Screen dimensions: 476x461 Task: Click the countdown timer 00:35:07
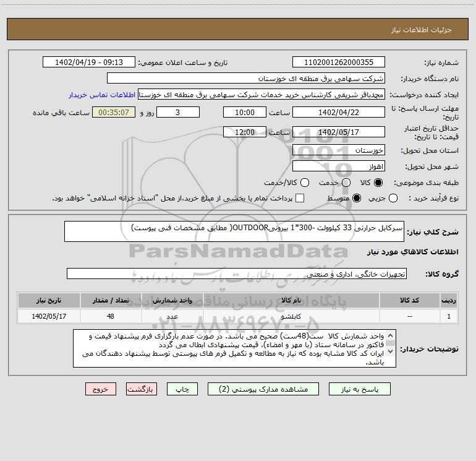114,112
